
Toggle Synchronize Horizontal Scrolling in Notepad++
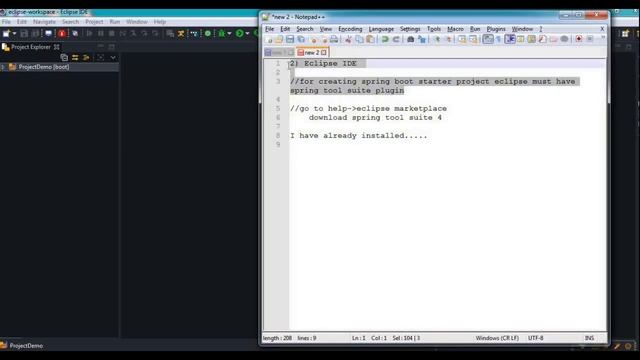click(x=473, y=39)
